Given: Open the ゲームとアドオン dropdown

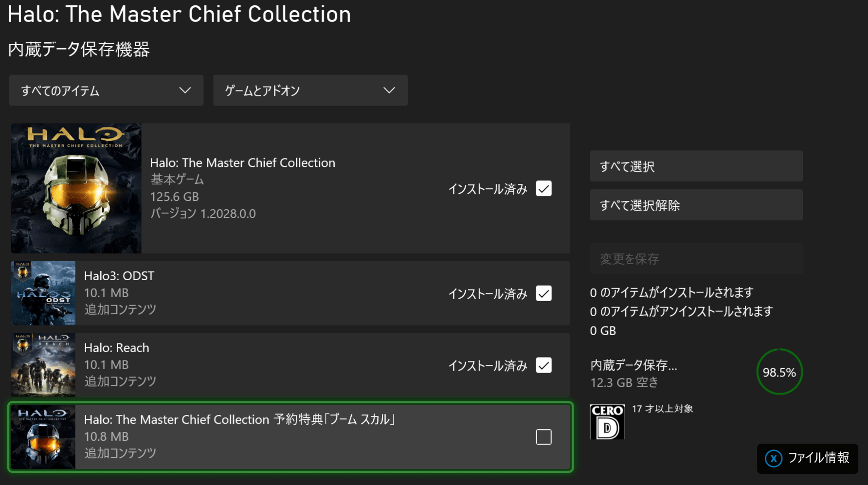Looking at the screenshot, I should tap(310, 90).
